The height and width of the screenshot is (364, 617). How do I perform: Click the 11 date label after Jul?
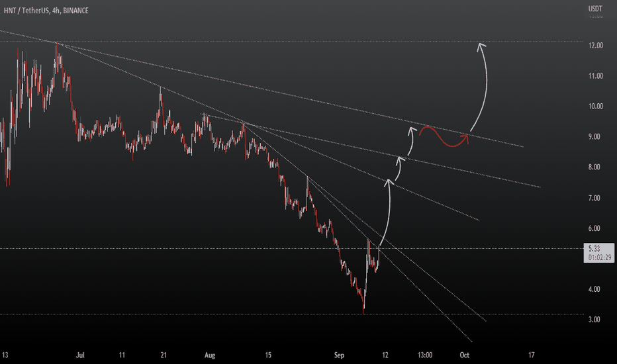pyautogui.click(x=122, y=355)
